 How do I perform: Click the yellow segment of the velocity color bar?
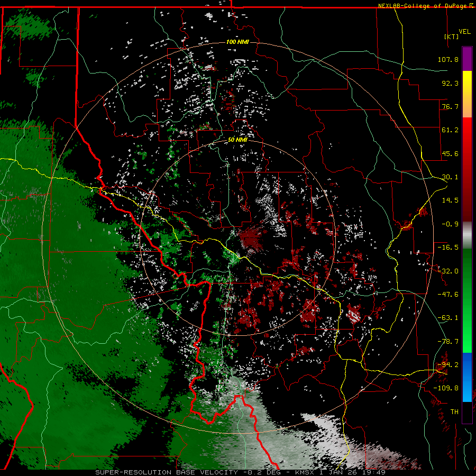point(467,94)
